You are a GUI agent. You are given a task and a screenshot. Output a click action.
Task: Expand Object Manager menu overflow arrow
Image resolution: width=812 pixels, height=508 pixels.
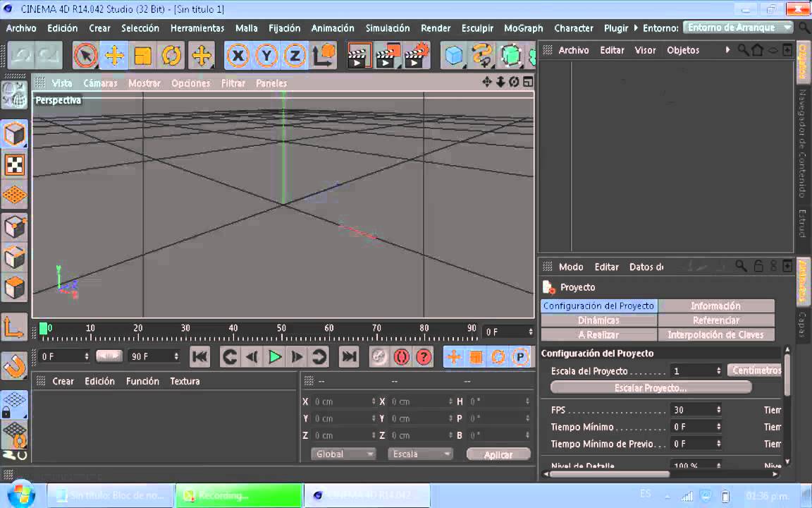pos(727,50)
